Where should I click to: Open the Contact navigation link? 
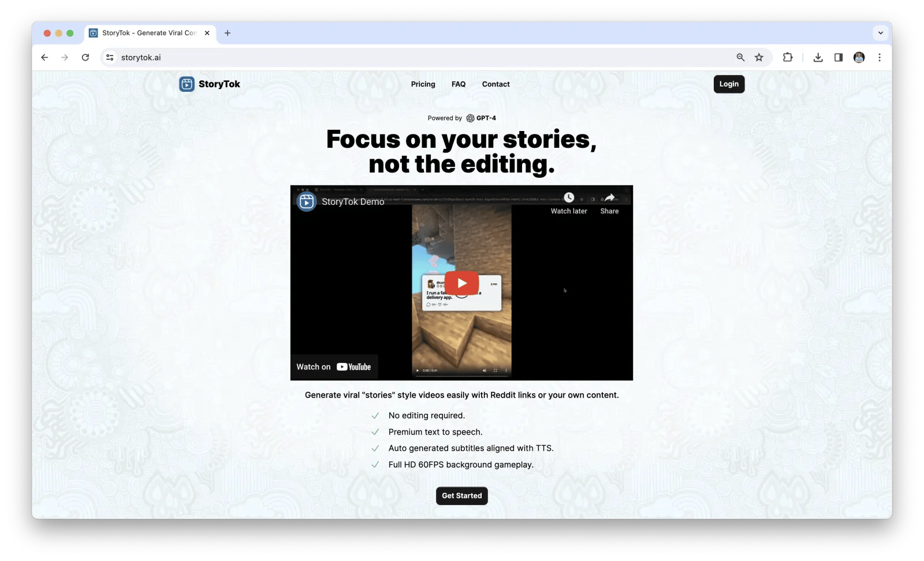[x=495, y=84]
